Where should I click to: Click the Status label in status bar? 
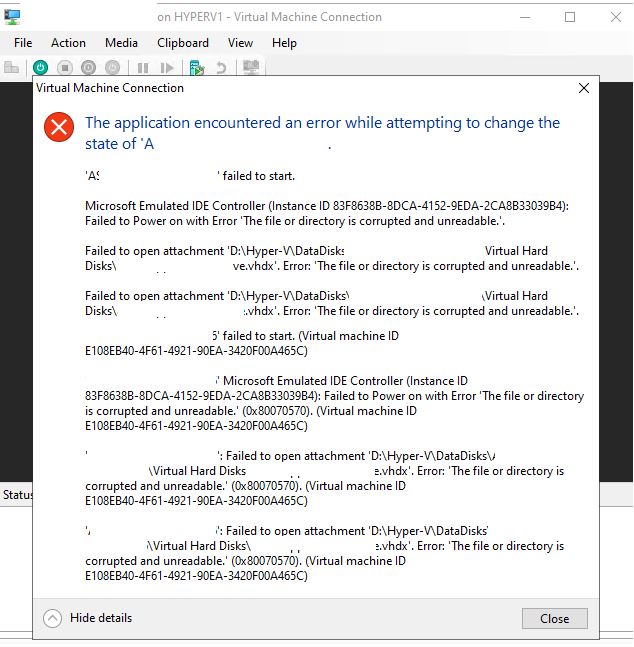[17, 494]
